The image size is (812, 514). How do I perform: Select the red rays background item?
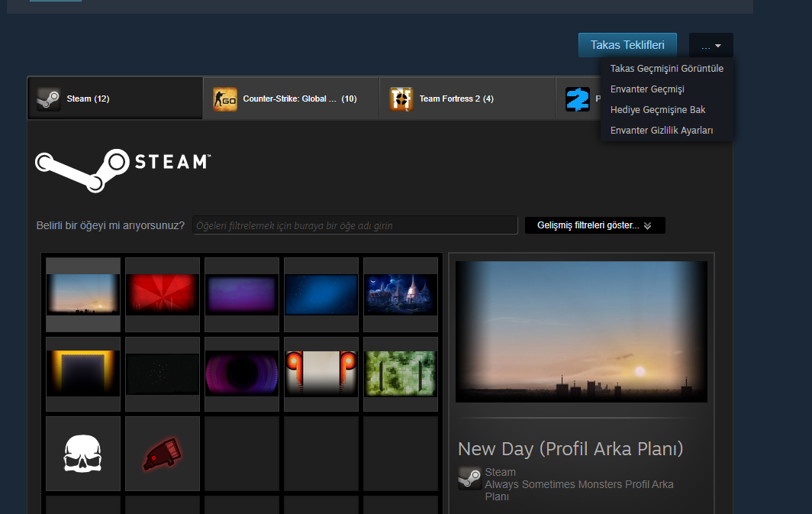click(x=163, y=294)
